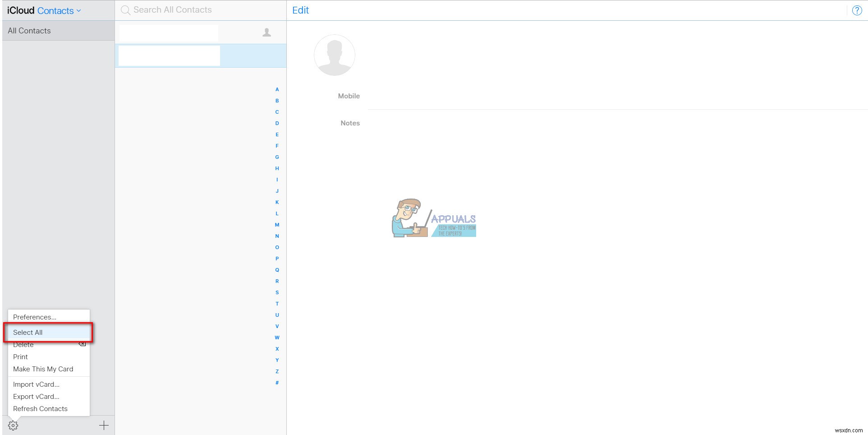Jump to letter T in index
Viewport: 868px width, 435px height.
(277, 304)
